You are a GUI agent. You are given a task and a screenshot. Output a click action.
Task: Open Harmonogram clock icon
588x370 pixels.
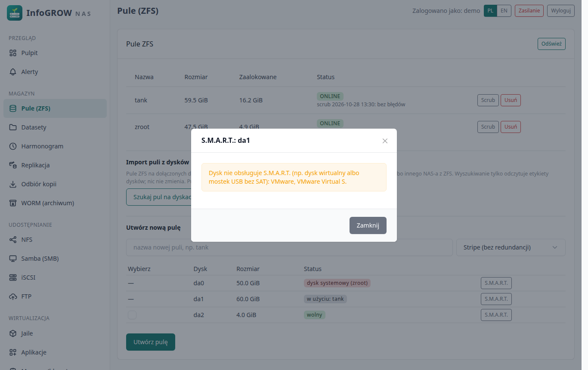coord(13,146)
